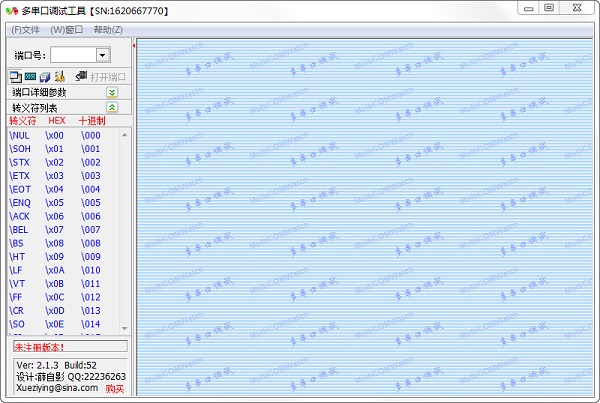Screen dimensions: 600x403
Task: Click the \x00 hex value
Action: coord(54,135)
